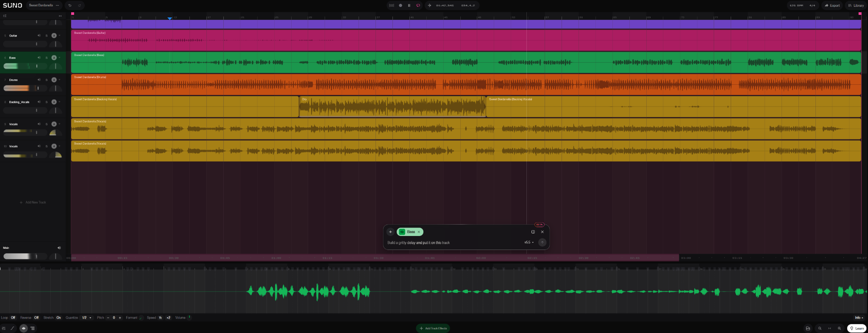Image resolution: width=868 pixels, height=333 pixels.
Task: Adjust the Drums track volume slider
Action: [25, 88]
